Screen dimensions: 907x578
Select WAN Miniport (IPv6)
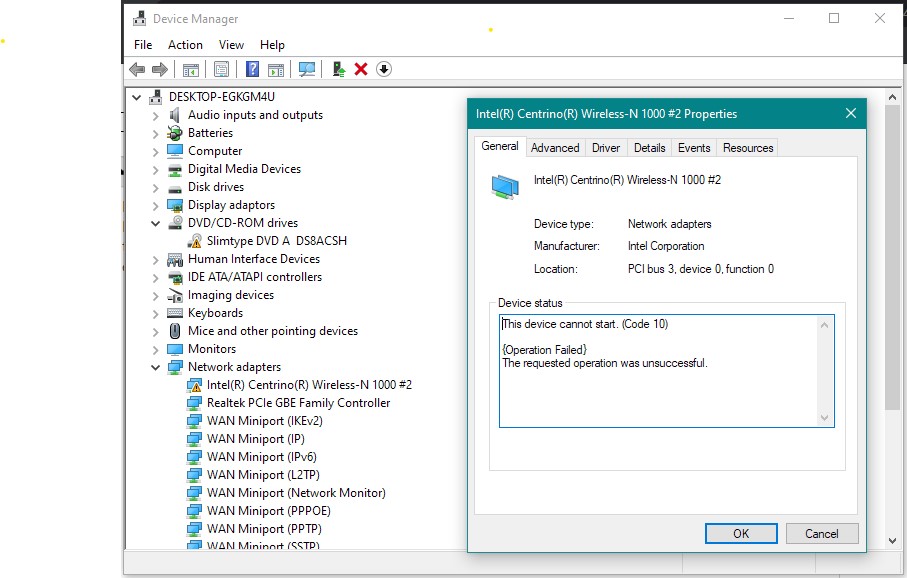(261, 457)
